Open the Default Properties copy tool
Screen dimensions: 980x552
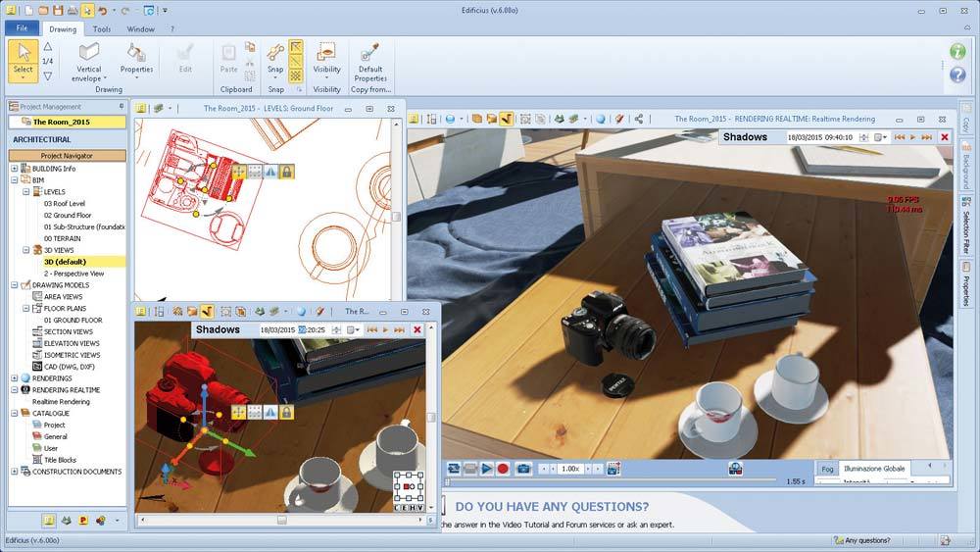coord(370,59)
